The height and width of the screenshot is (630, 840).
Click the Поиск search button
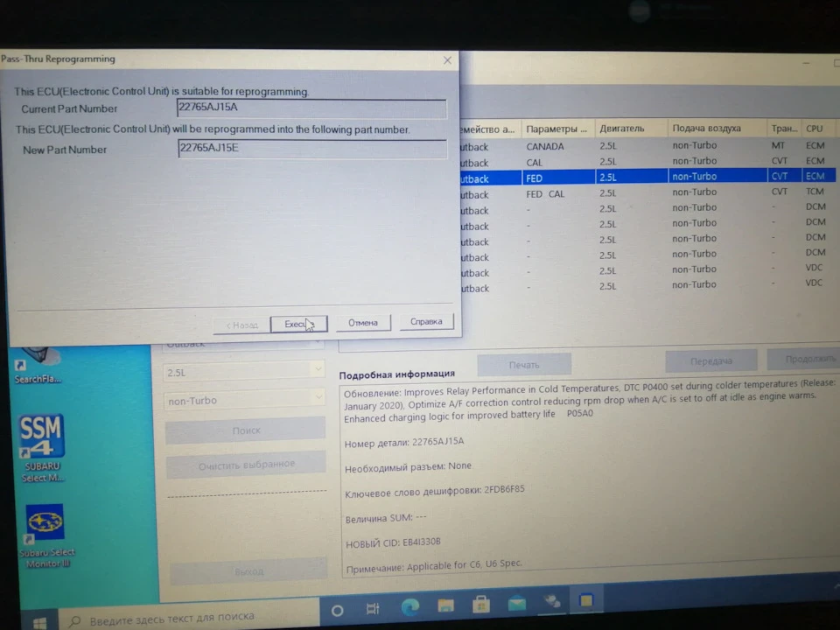tap(245, 430)
